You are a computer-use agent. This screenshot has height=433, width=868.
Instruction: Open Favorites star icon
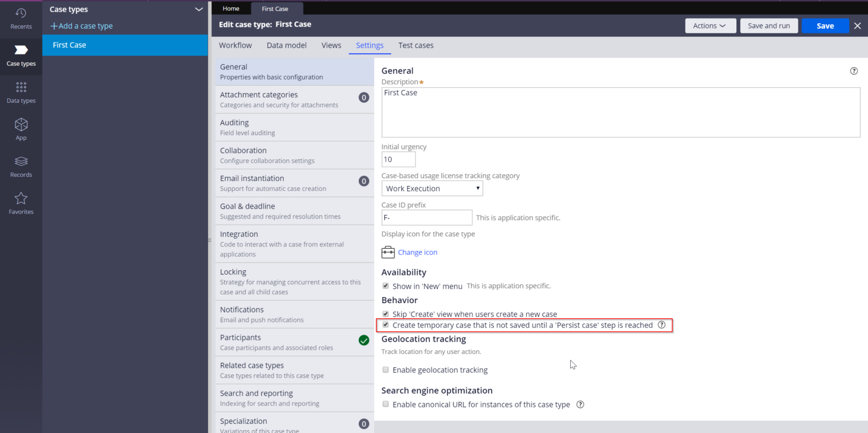point(21,203)
